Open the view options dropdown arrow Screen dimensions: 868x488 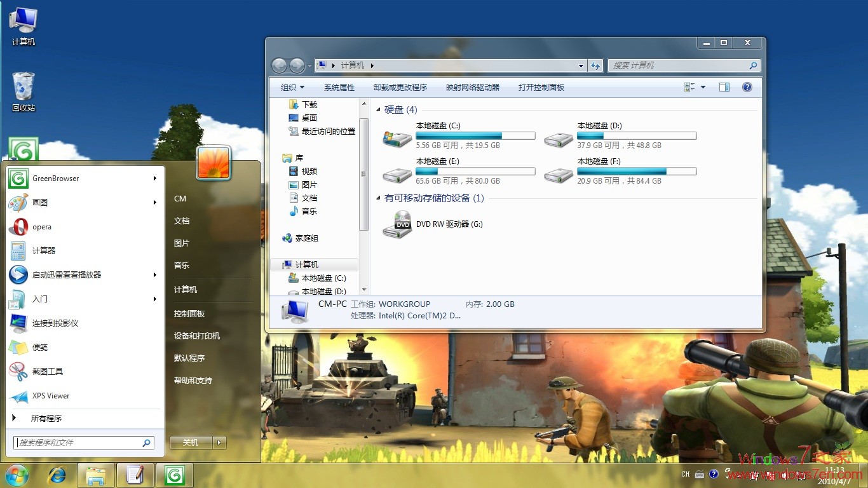pos(703,87)
